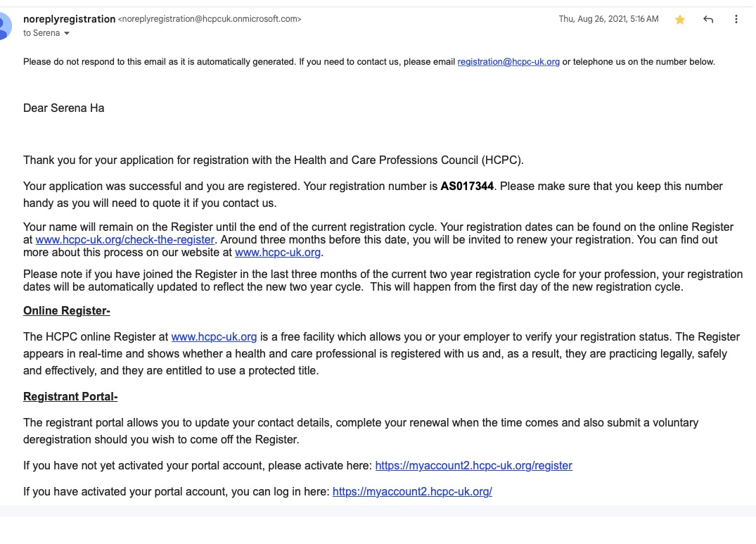Open www.hcpc-uk.org link after 'our website at'
This screenshot has height=544, width=756.
[278, 252]
